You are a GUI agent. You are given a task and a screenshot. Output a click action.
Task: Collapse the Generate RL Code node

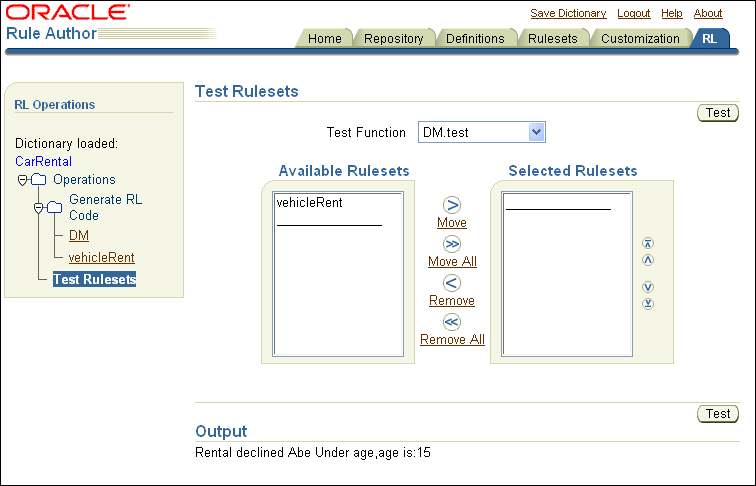tap(39, 208)
